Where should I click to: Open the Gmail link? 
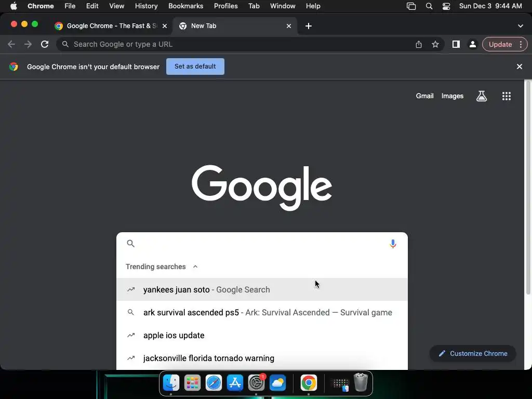coord(425,96)
